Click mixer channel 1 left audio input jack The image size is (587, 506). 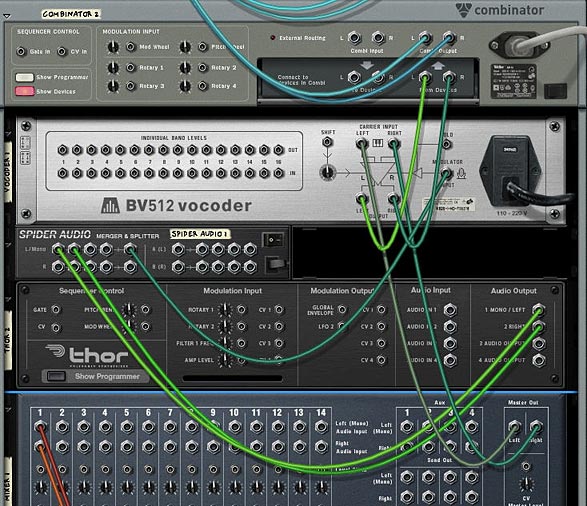pyautogui.click(x=40, y=426)
